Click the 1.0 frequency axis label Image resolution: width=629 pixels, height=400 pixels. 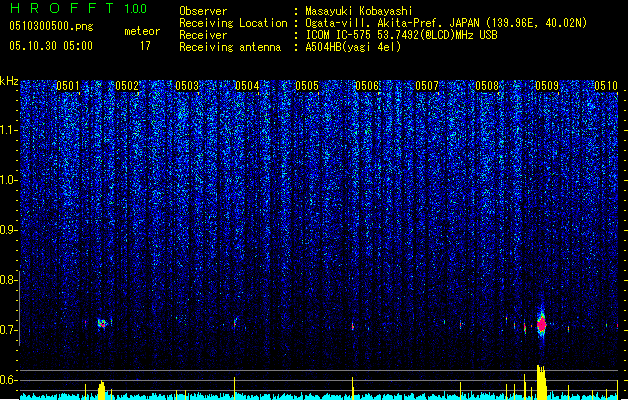pyautogui.click(x=8, y=180)
